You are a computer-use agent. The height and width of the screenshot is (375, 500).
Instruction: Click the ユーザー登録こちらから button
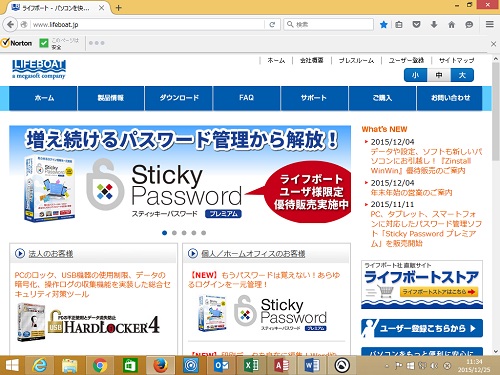[422, 328]
